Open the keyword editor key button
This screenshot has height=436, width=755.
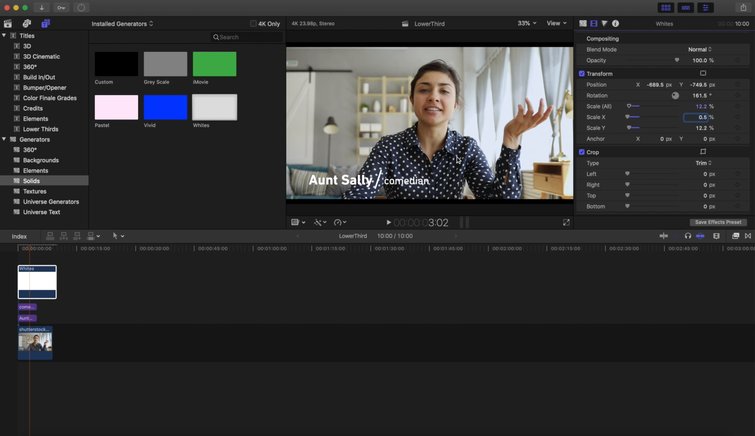point(61,7)
